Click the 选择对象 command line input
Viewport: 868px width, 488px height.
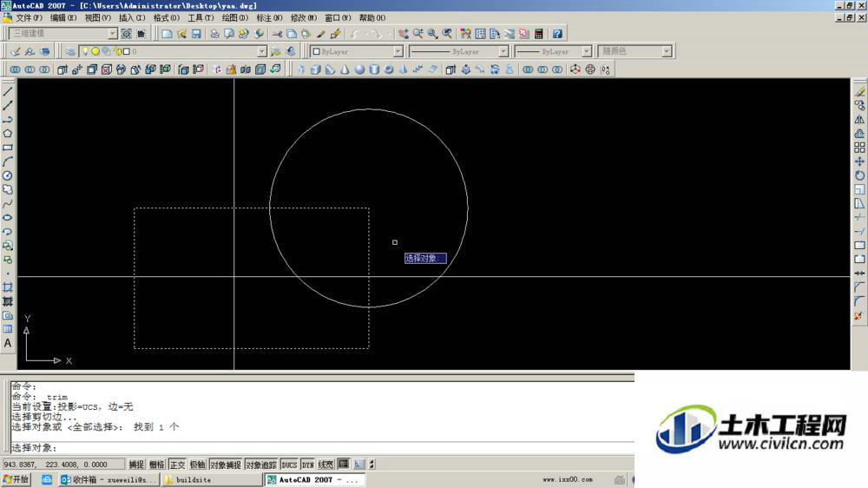pos(322,447)
